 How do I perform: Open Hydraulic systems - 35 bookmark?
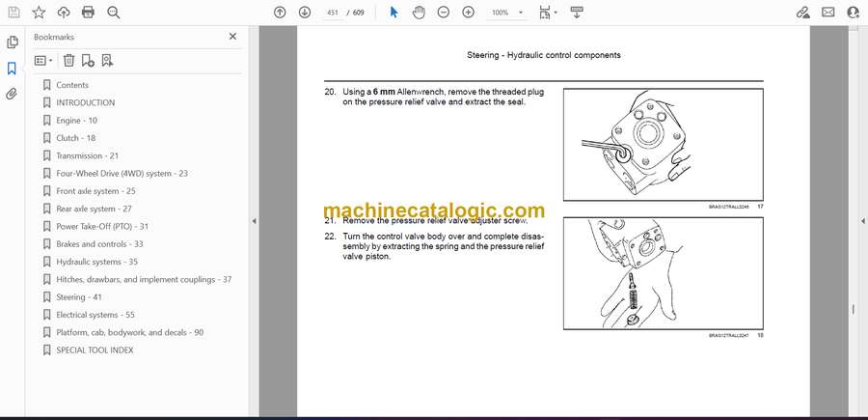pyautogui.click(x=96, y=262)
